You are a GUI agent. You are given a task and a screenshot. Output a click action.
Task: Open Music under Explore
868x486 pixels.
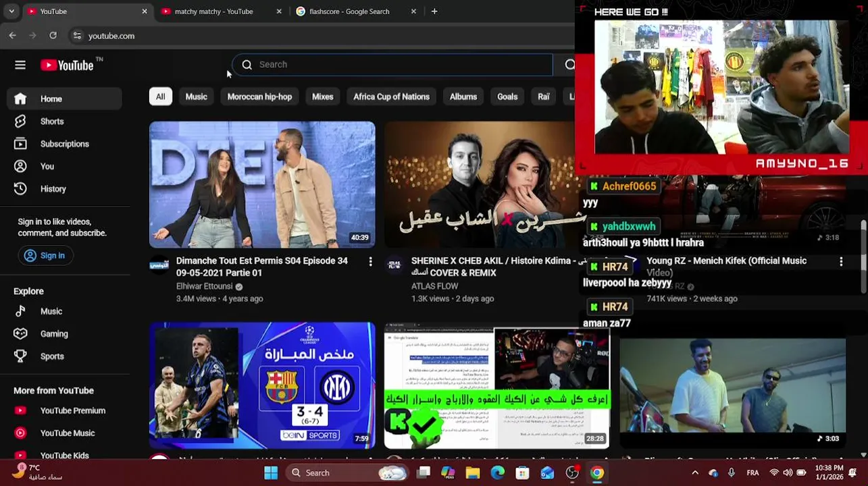(x=64, y=311)
